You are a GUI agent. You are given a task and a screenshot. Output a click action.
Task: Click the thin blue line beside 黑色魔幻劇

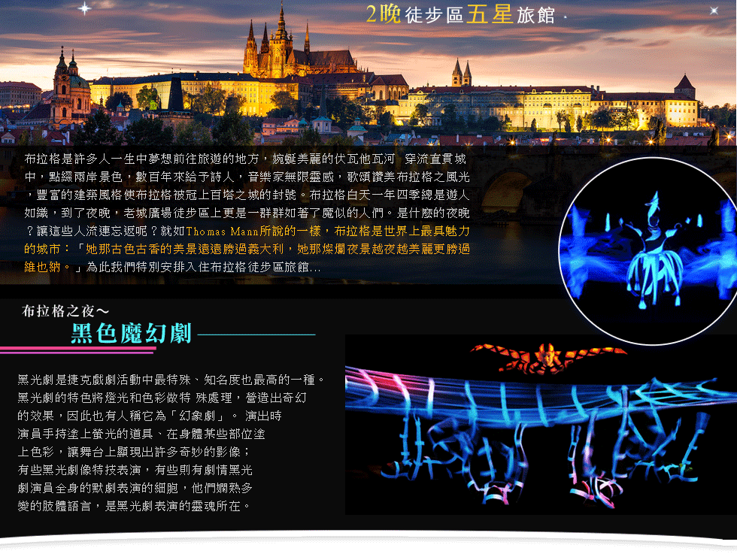256,334
